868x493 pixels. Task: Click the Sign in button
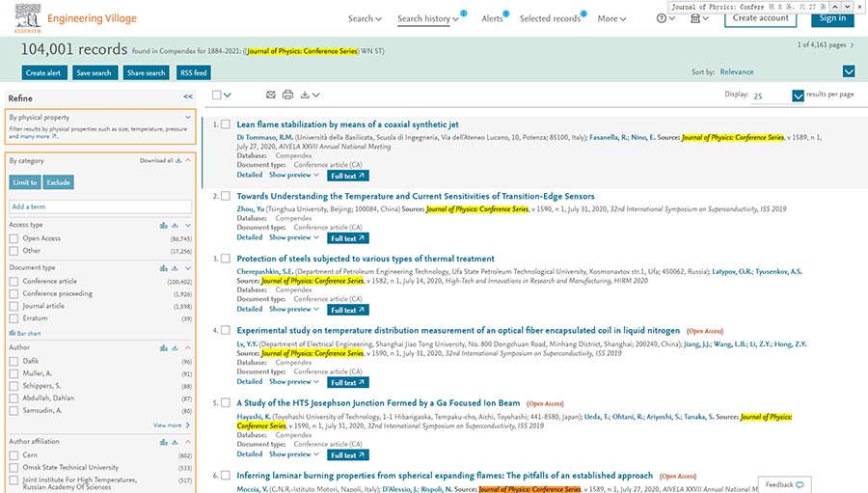(x=832, y=18)
